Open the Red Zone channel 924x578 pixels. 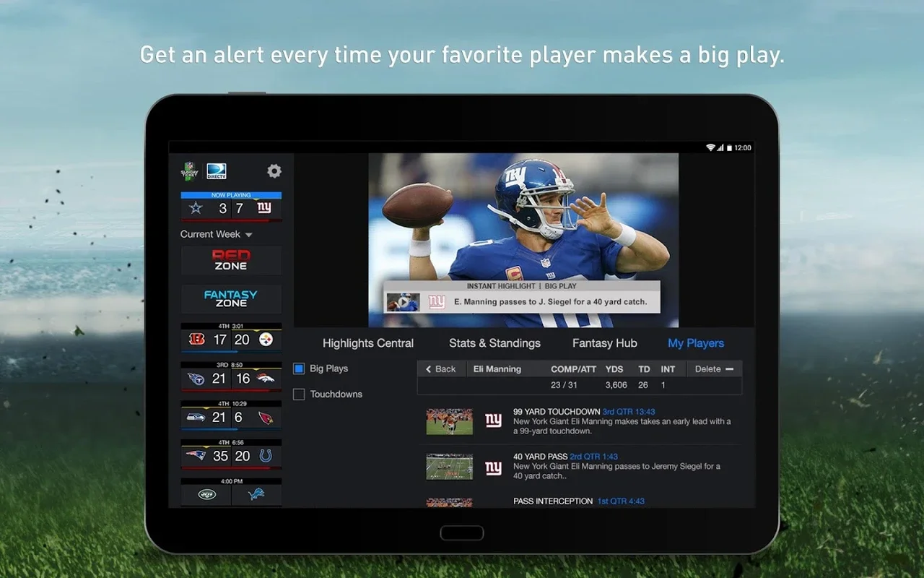tap(231, 260)
